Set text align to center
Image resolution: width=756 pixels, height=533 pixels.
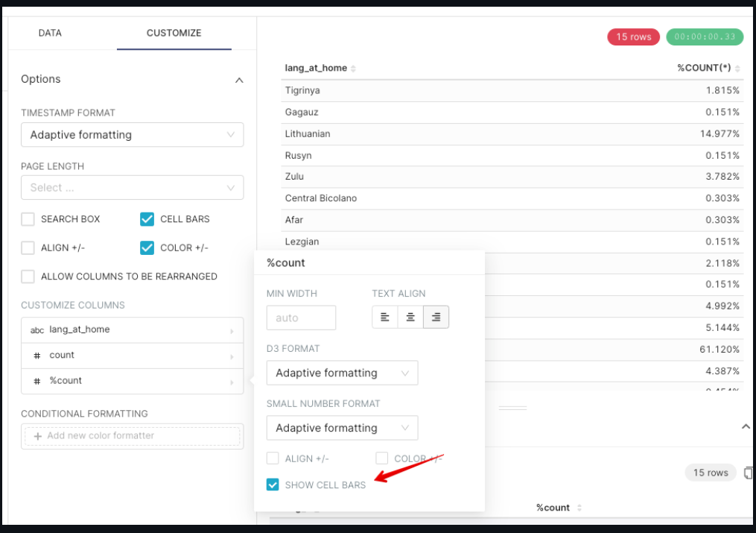[x=410, y=317]
